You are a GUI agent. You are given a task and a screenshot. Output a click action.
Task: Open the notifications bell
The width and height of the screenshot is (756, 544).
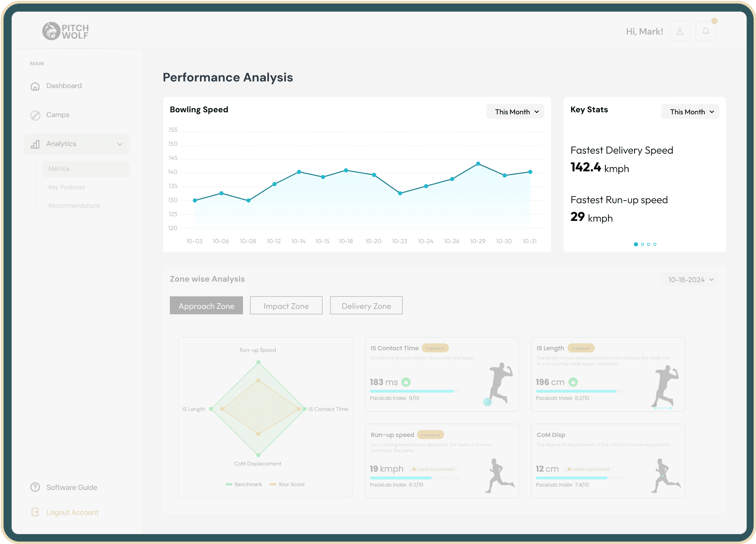point(706,31)
